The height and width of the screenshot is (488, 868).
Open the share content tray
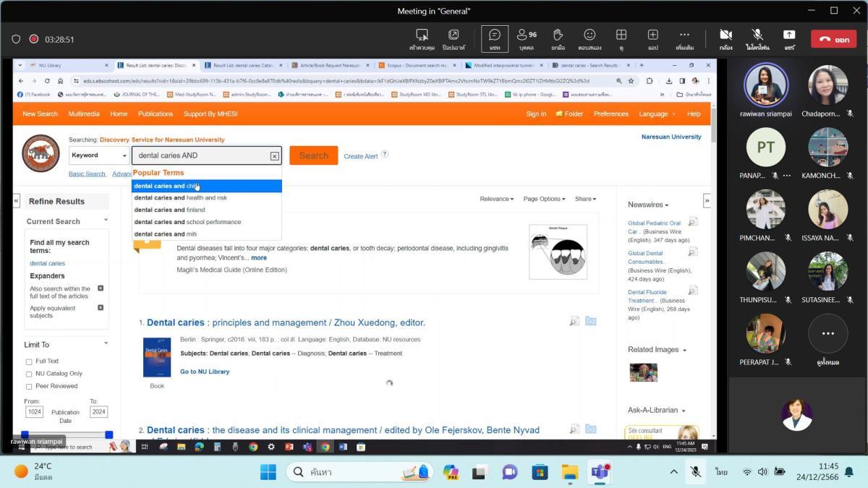(789, 39)
